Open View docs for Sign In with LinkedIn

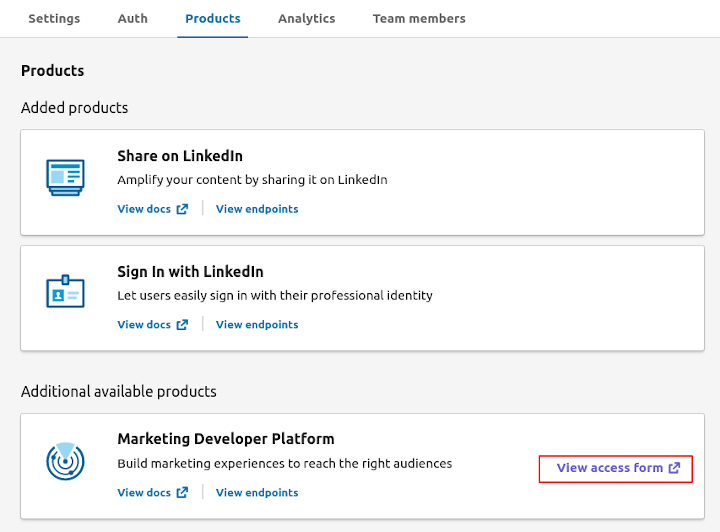click(144, 325)
